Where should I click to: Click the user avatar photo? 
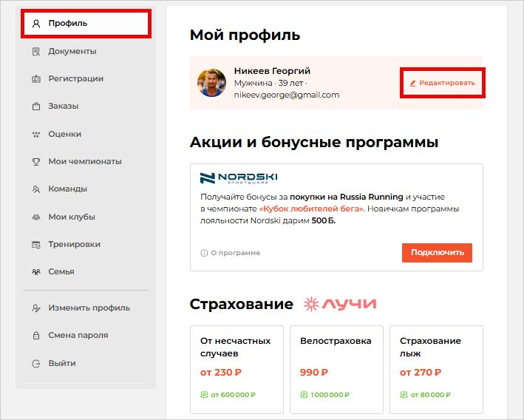pyautogui.click(x=211, y=83)
